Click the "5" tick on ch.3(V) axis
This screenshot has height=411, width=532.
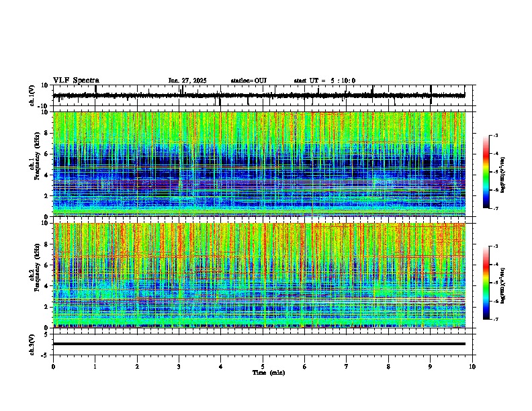point(47,334)
